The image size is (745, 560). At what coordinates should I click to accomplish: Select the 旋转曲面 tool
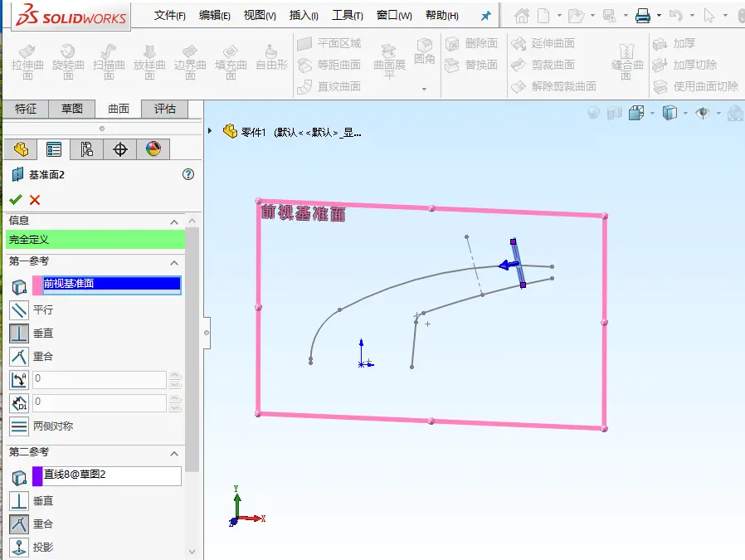coord(68,62)
